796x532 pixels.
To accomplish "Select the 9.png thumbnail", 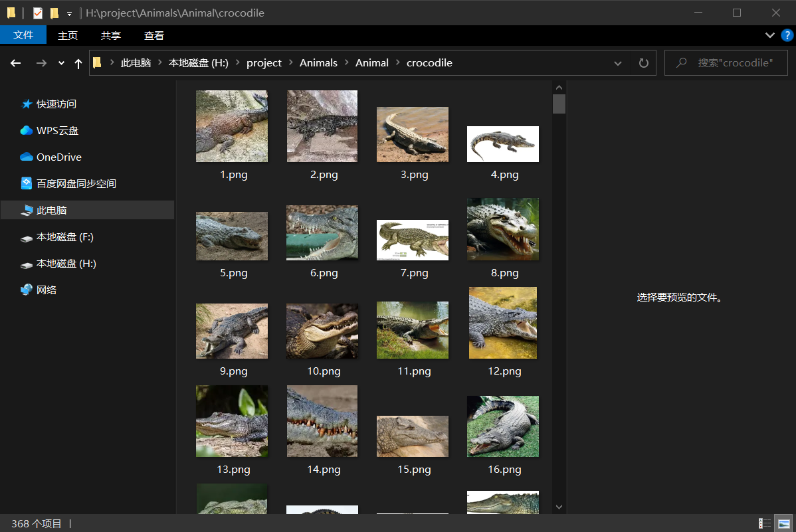I will (232, 331).
